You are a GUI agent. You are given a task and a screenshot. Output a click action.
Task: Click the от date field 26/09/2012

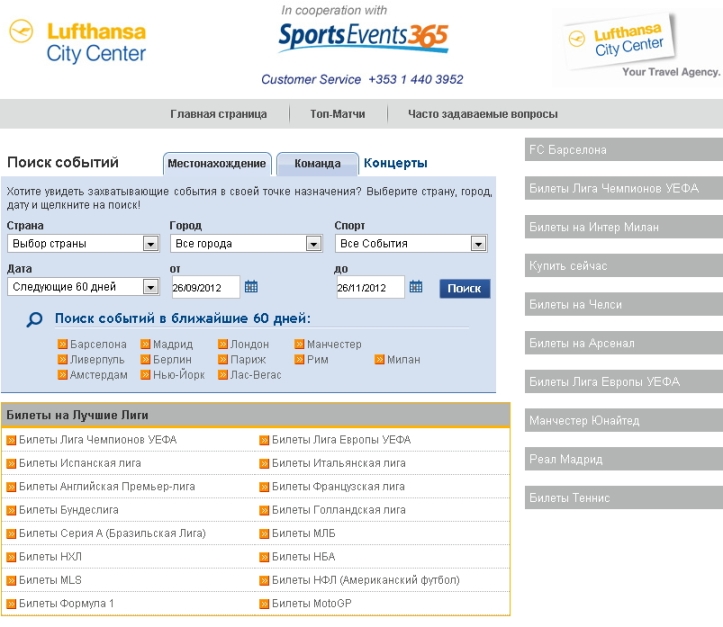pos(206,288)
